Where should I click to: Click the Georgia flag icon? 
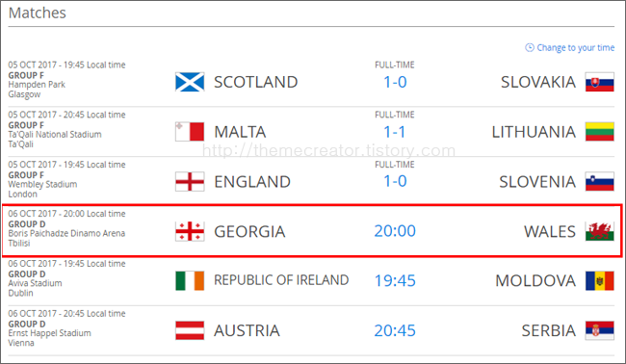coord(190,231)
